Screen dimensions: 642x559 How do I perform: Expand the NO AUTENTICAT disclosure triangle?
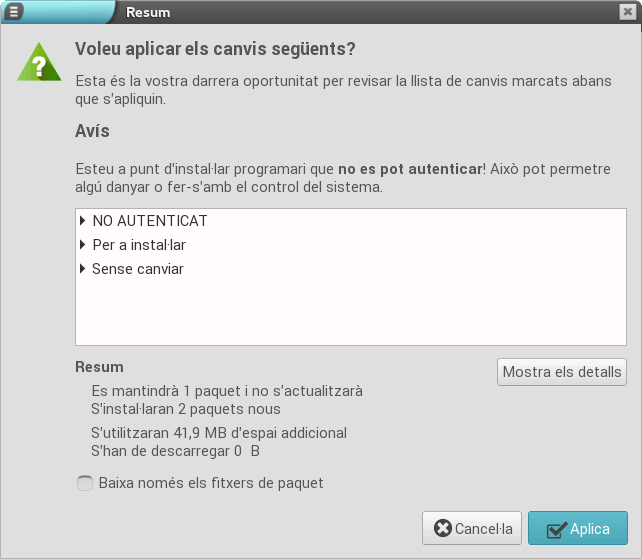83,221
